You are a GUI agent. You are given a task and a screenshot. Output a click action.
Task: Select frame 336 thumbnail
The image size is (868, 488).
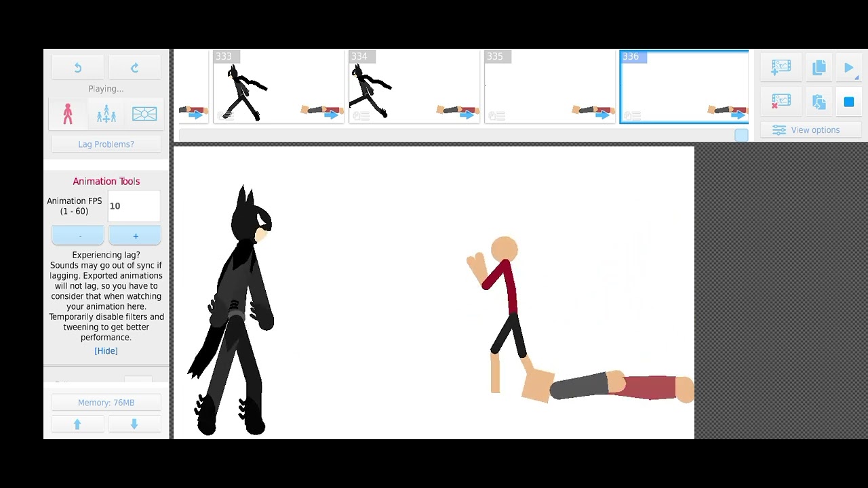coord(684,87)
